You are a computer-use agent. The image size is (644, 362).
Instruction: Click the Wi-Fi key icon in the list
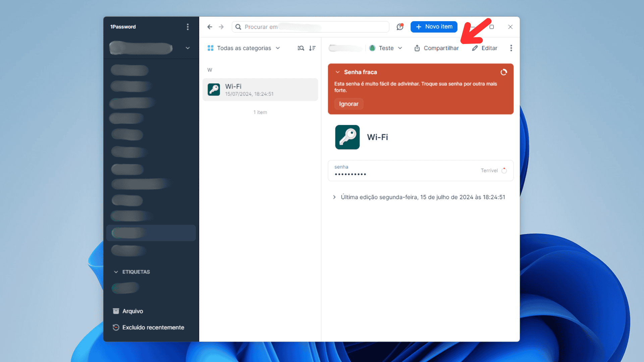pos(214,89)
